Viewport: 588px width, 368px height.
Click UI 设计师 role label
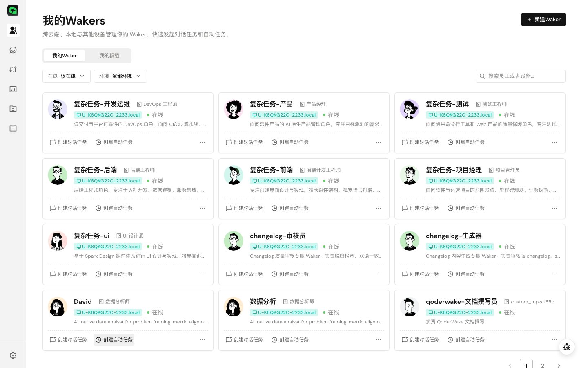coord(130,236)
